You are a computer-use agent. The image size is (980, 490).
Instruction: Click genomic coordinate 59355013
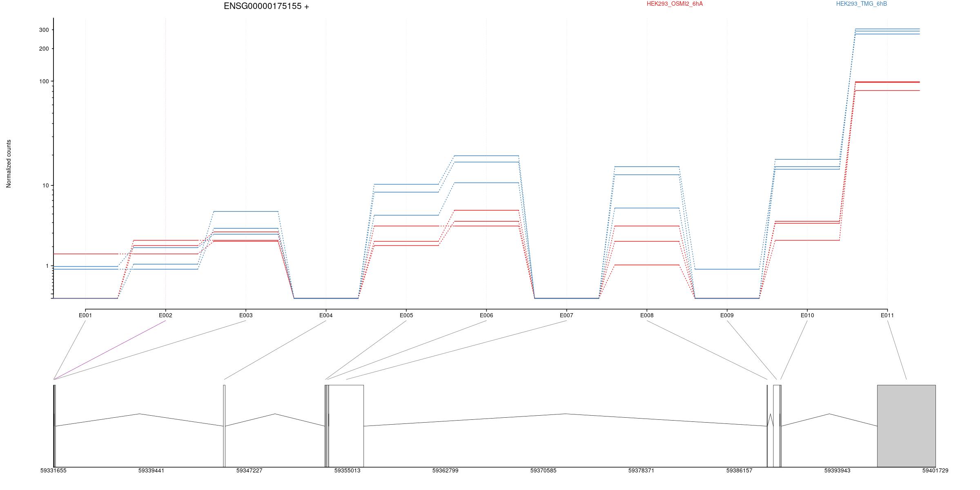(347, 470)
